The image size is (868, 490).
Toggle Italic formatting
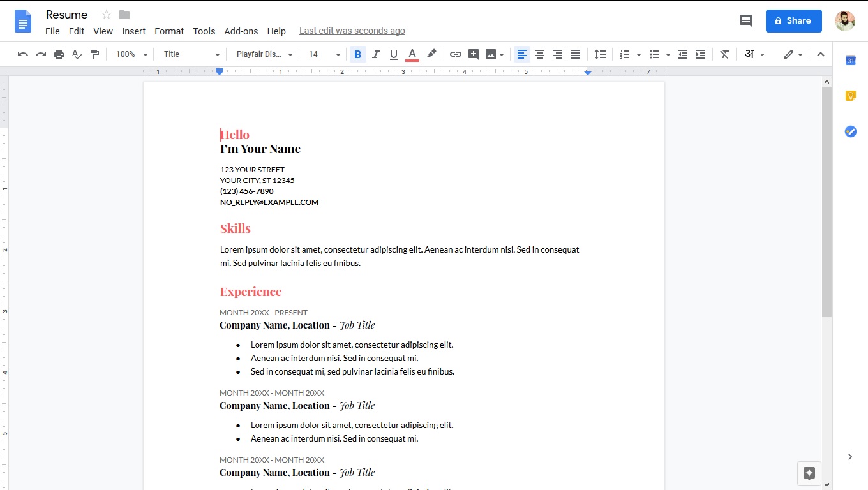pos(376,54)
